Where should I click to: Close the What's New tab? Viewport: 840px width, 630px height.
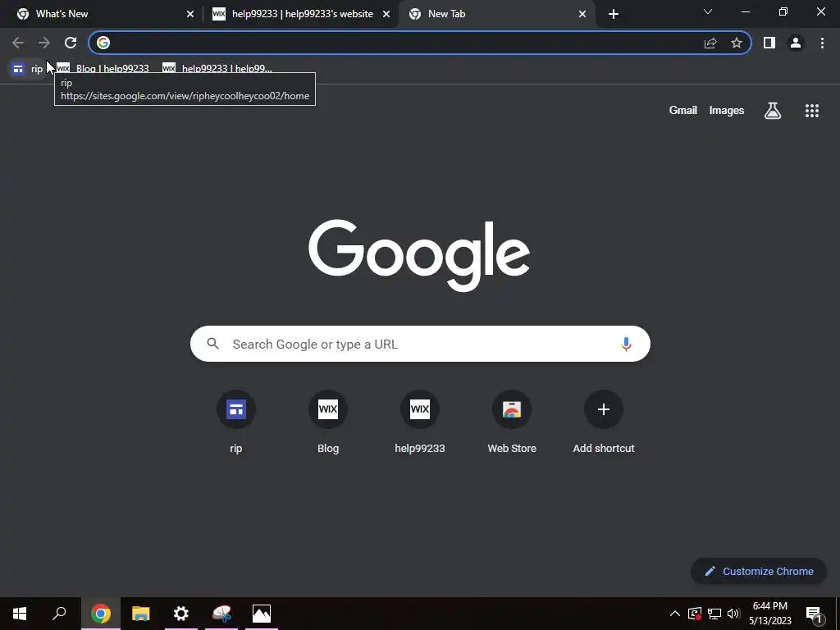190,15
